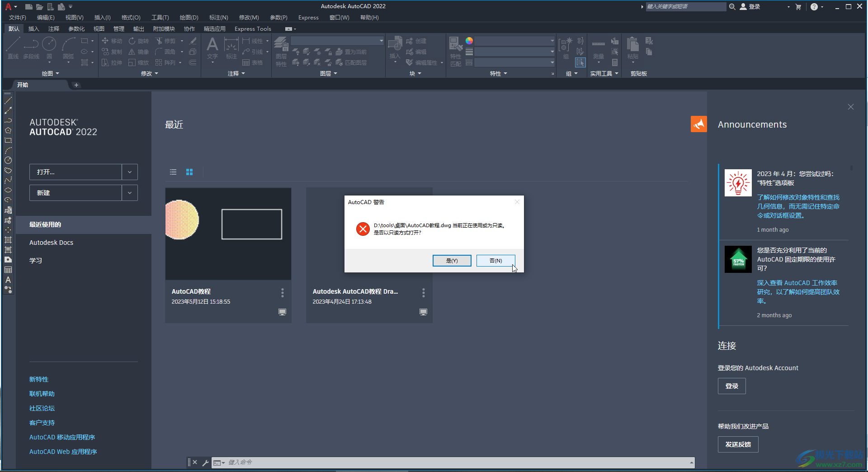The image size is (868, 472).
Task: Click the Multiline Text 'A' icon in the left toolbar
Action: tap(8, 280)
